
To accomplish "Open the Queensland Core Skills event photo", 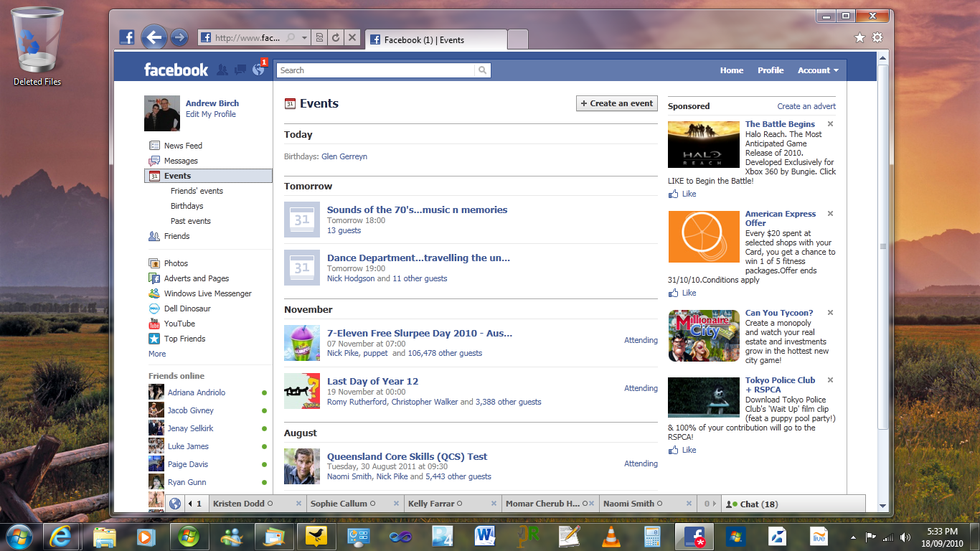I will tap(302, 466).
